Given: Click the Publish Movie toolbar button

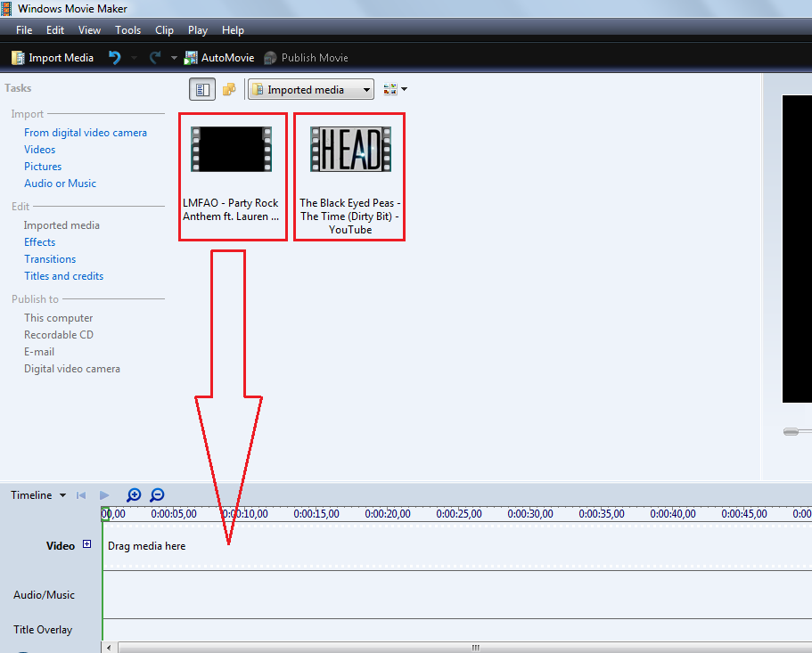Looking at the screenshot, I should tap(306, 58).
